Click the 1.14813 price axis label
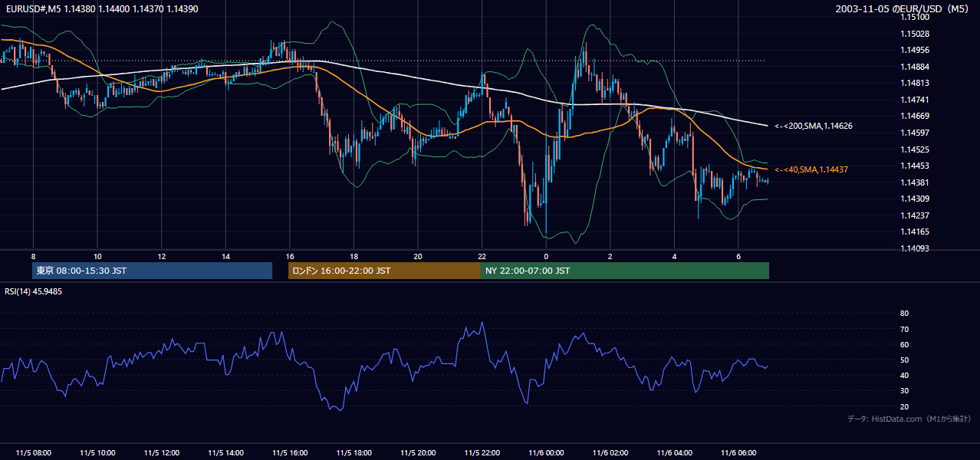Screen dimensions: 980x460 (914, 84)
